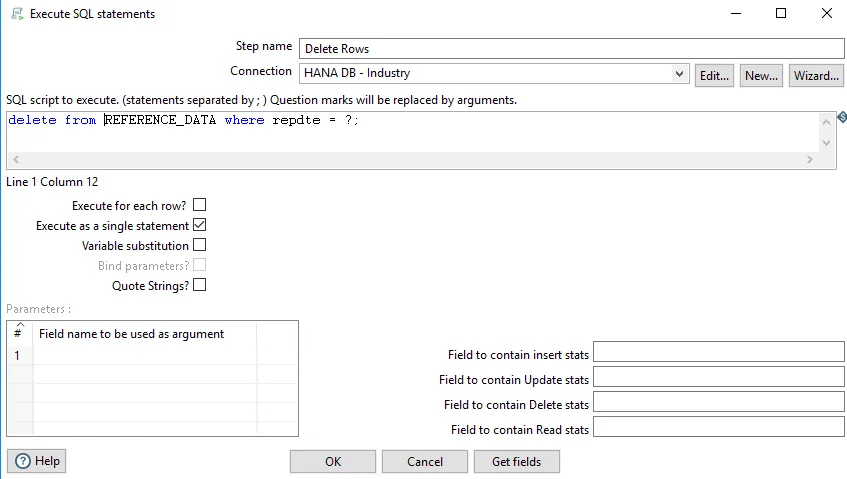Click the Get fields button
Viewport: 847px width, 479px height.
517,461
